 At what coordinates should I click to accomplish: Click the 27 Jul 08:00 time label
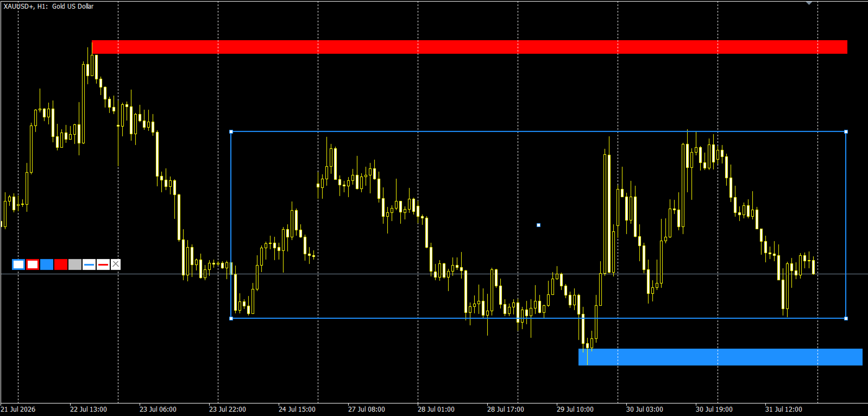pos(367,409)
